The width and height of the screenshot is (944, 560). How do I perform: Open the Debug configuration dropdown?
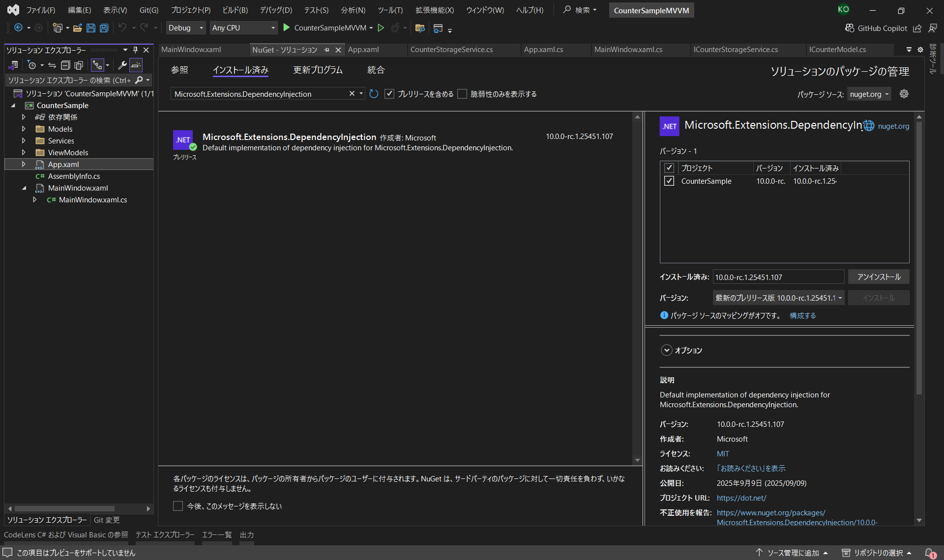tap(185, 28)
